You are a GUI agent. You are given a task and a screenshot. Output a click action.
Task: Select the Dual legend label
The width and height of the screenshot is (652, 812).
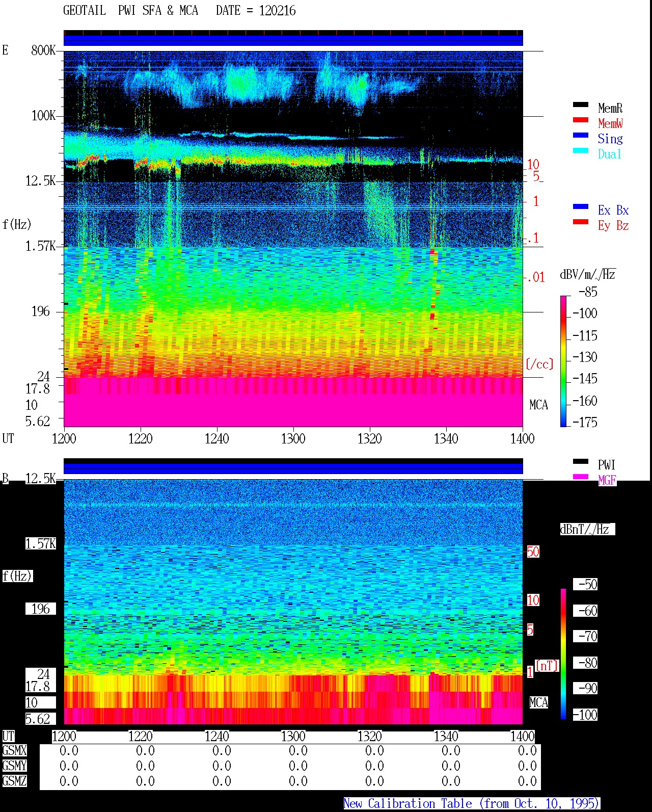click(610, 154)
